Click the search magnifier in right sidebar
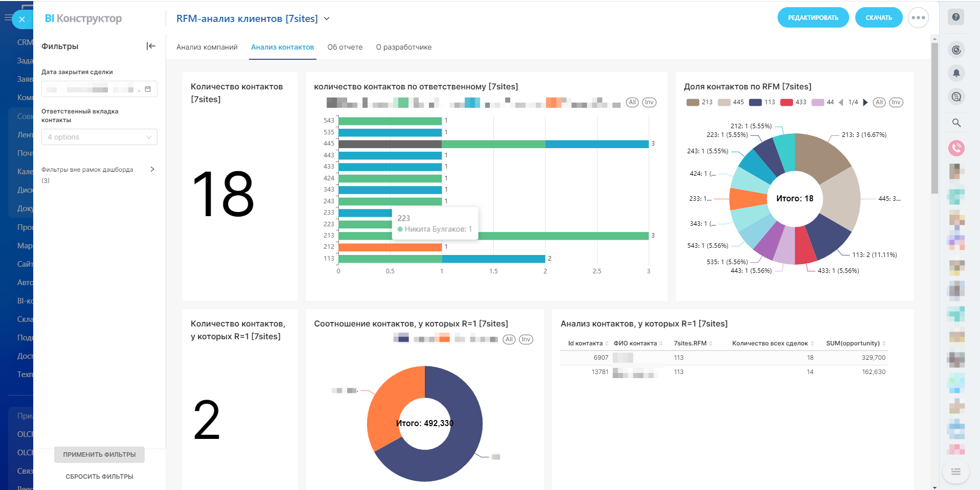This screenshot has width=980, height=490. (x=956, y=123)
